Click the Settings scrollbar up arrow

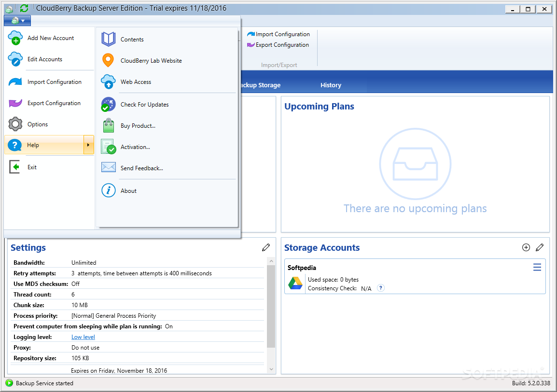[x=271, y=261]
